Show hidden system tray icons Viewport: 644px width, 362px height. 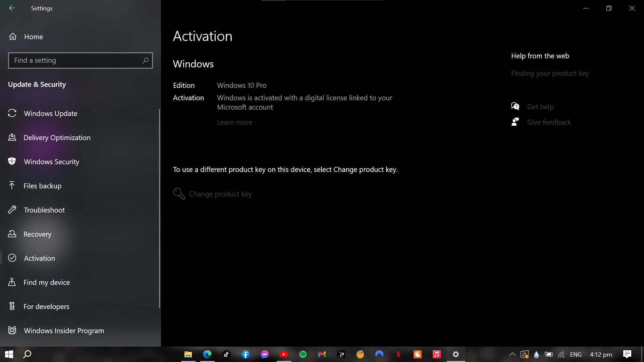513,354
